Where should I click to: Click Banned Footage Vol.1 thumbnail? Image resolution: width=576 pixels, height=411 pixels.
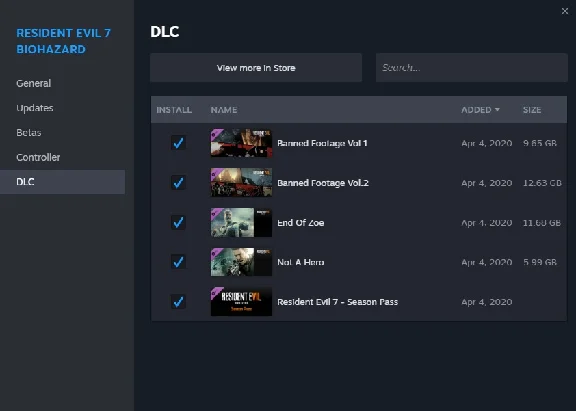pos(241,143)
